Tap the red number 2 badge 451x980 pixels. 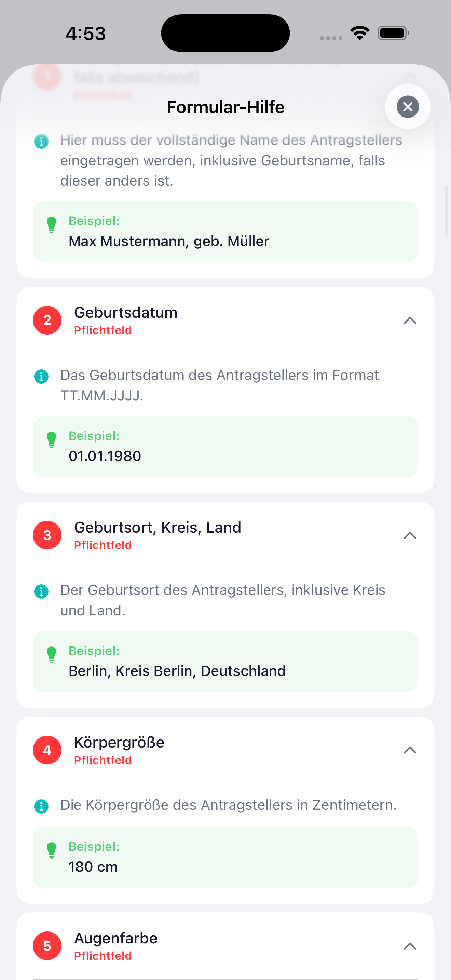(47, 320)
